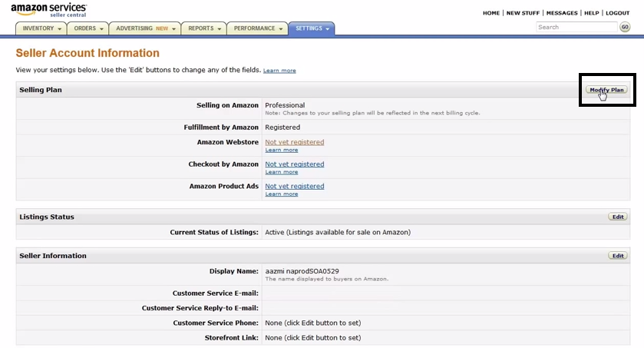Click the Professional selling plan value

[x=285, y=105]
